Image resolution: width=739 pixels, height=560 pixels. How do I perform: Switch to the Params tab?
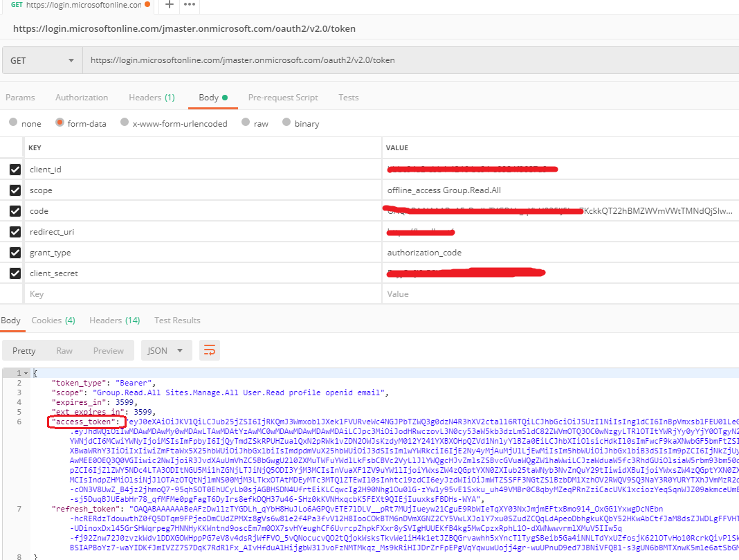click(x=20, y=98)
